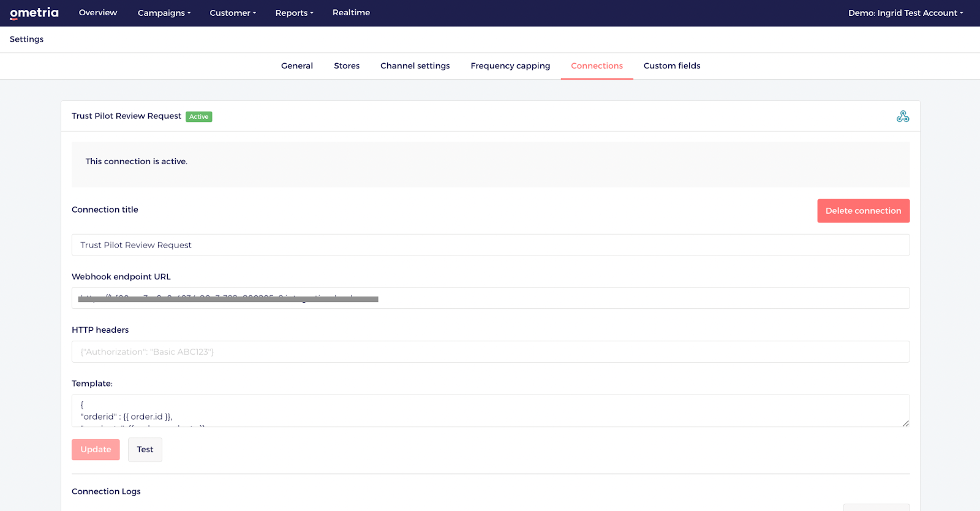Click the Ometria logo

click(x=34, y=13)
